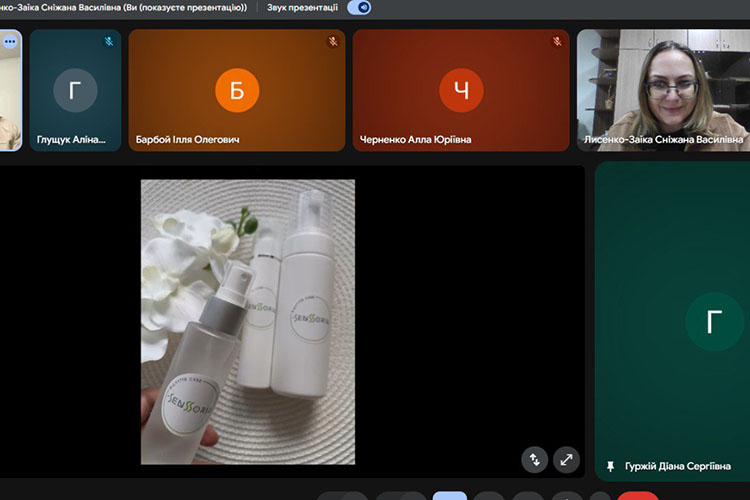The image size is (750, 500).
Task: Open three-dot options on leftmost participant tile
Action: pos(9,42)
